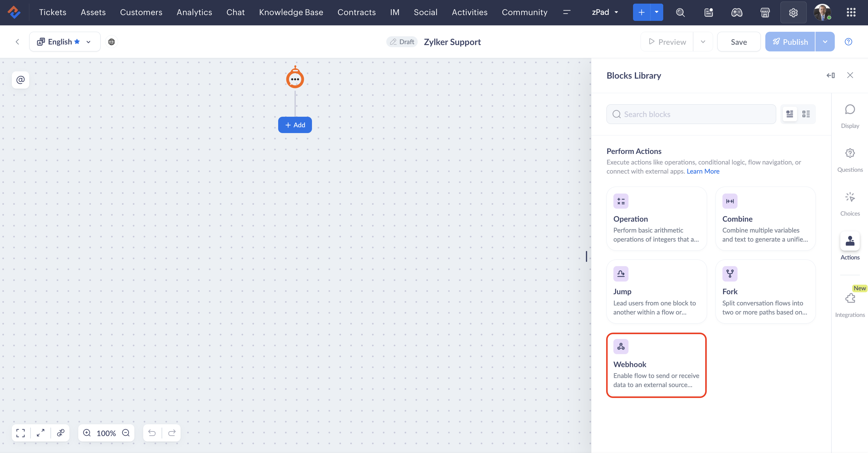Open the Knowledge Base menu
868x453 pixels.
pos(291,12)
